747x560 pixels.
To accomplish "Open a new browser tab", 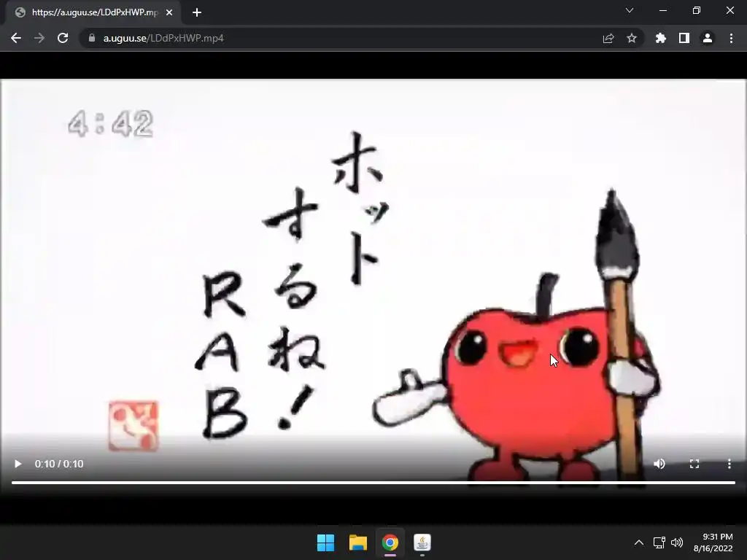I will 197,12.
